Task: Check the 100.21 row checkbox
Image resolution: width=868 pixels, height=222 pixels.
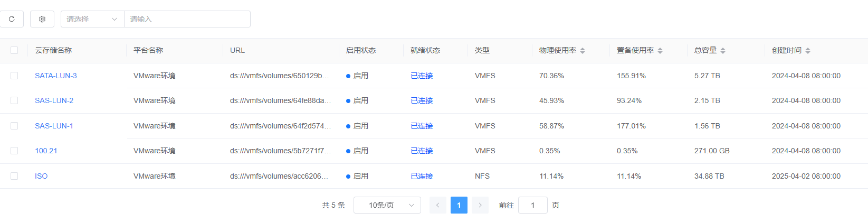Action: tap(14, 151)
